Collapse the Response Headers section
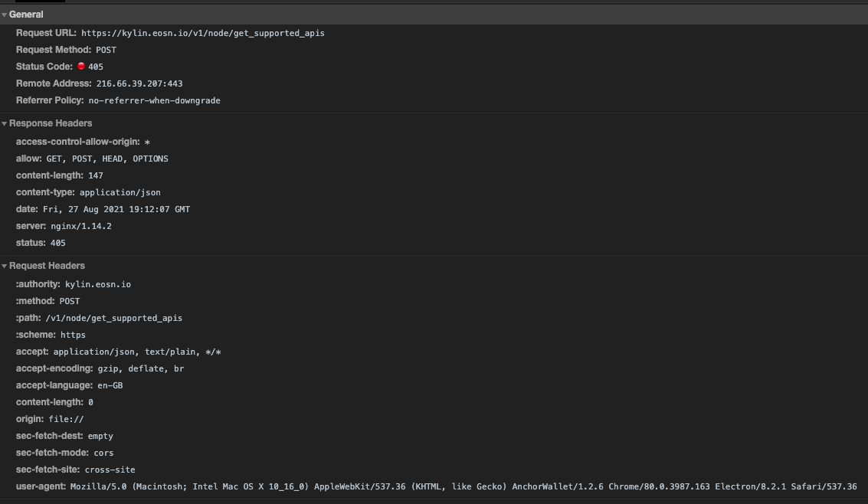Image resolution: width=868 pixels, height=504 pixels. pyautogui.click(x=5, y=123)
